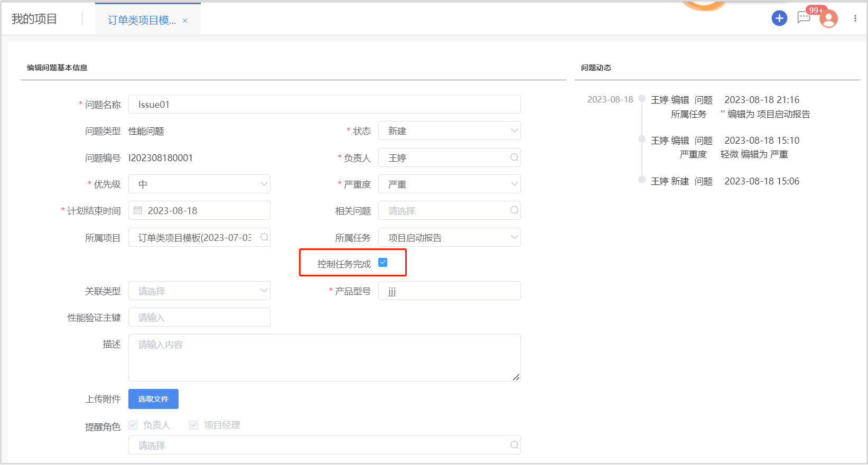Click search icon in 所属项目 field
The height and width of the screenshot is (465, 868).
click(x=264, y=237)
